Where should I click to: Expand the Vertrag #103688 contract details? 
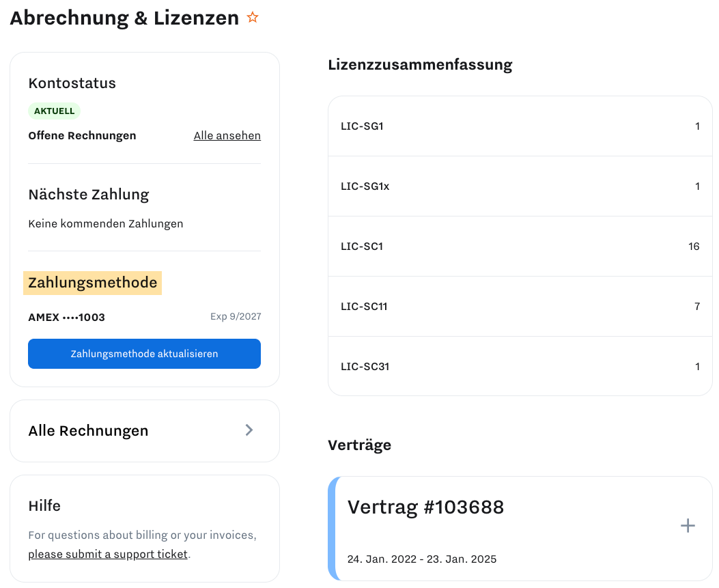click(688, 526)
